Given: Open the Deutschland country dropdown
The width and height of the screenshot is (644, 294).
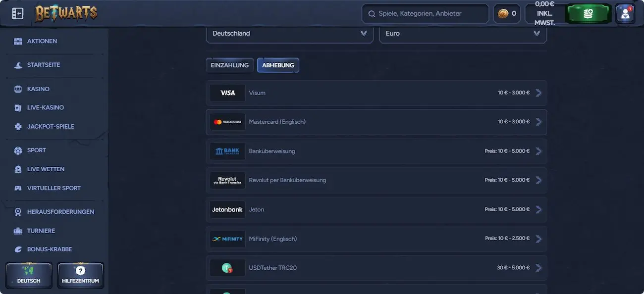Looking at the screenshot, I should click(289, 33).
